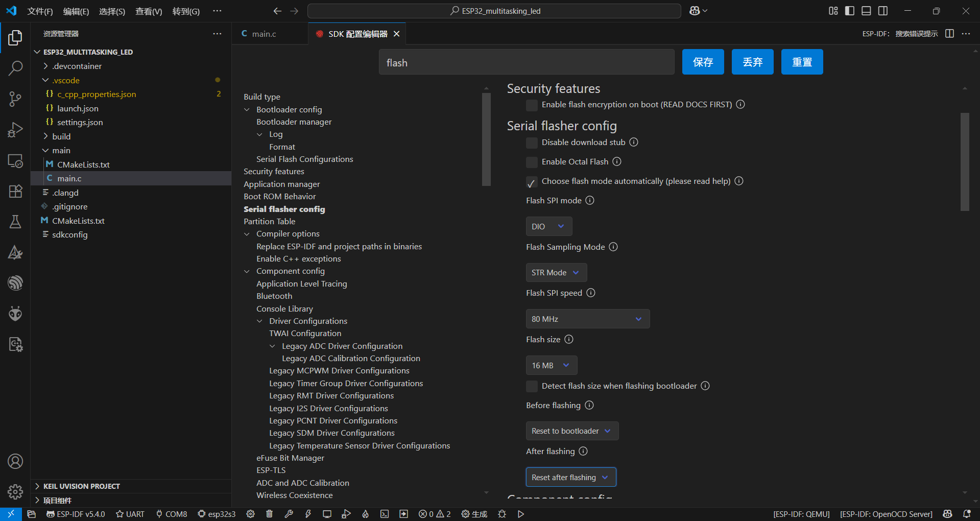Click the notifications bell in status bar
This screenshot has width=980, height=521.
967,514
